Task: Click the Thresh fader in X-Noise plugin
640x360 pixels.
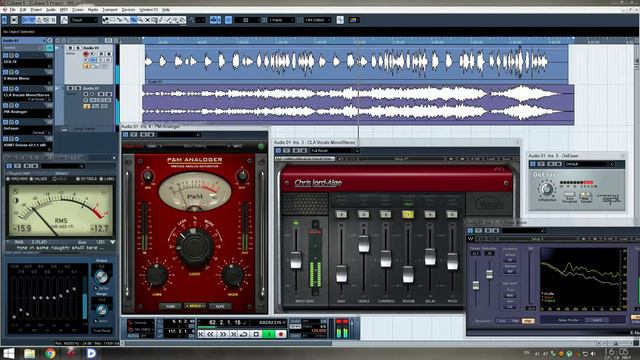Action: click(476, 285)
